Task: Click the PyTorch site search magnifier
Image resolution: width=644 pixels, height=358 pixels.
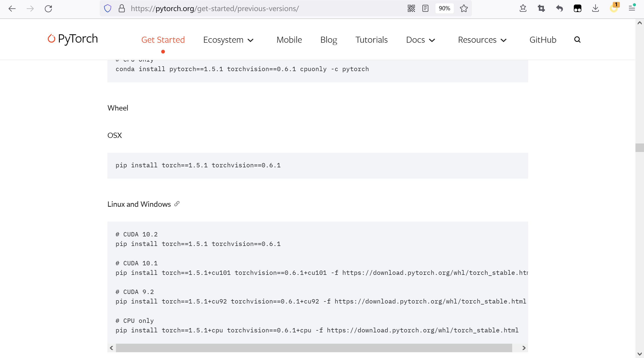Action: pyautogui.click(x=577, y=40)
